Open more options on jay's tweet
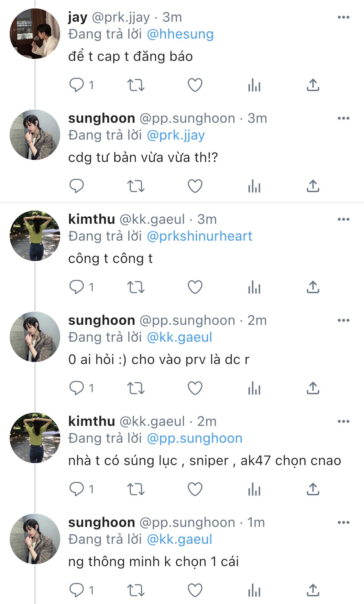Screen dimensions: 364x604 coord(343,17)
